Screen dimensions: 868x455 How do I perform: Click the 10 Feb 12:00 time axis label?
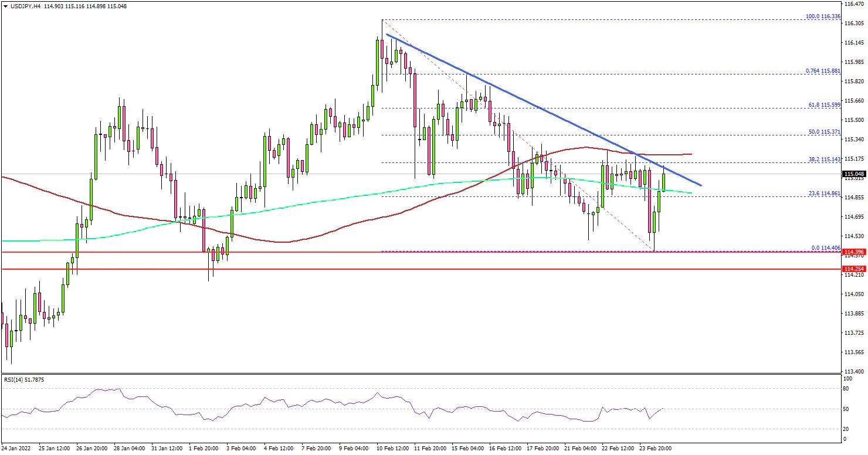click(x=394, y=449)
